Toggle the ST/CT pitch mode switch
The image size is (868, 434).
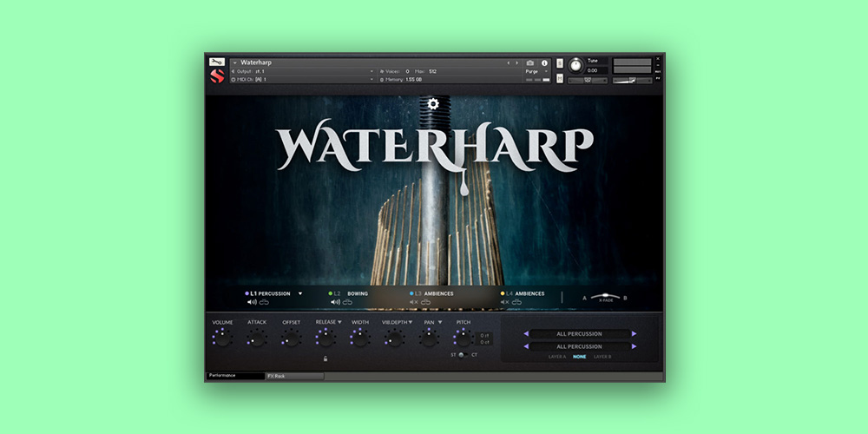click(463, 355)
